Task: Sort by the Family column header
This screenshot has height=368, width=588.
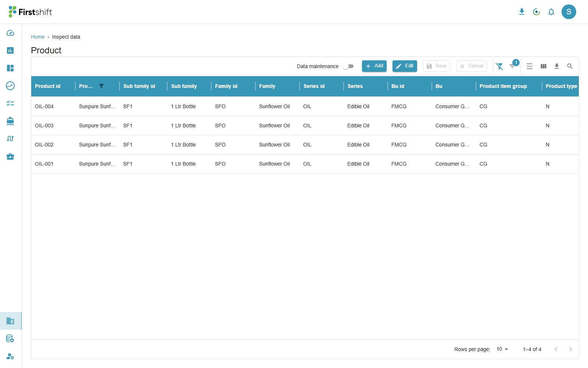Action: click(267, 86)
